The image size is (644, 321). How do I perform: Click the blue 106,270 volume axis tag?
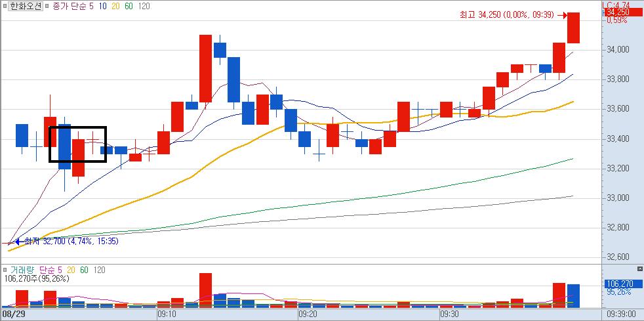coord(623,284)
